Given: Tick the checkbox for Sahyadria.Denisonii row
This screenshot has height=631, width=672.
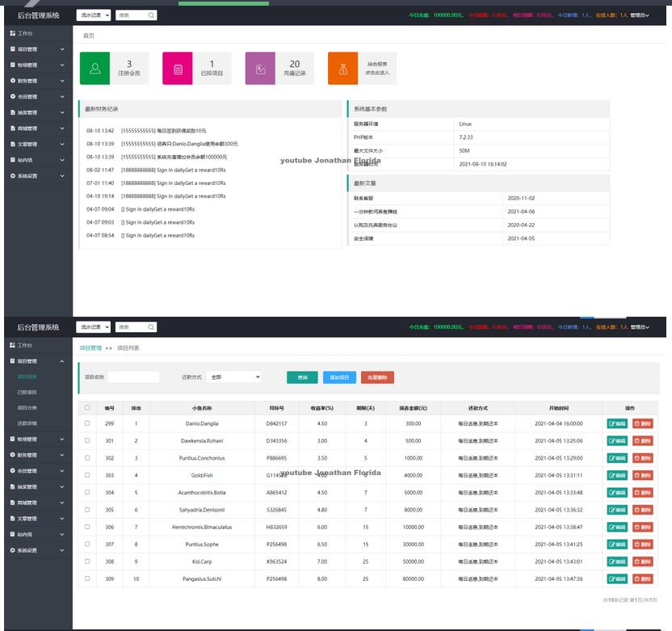Looking at the screenshot, I should (x=87, y=510).
